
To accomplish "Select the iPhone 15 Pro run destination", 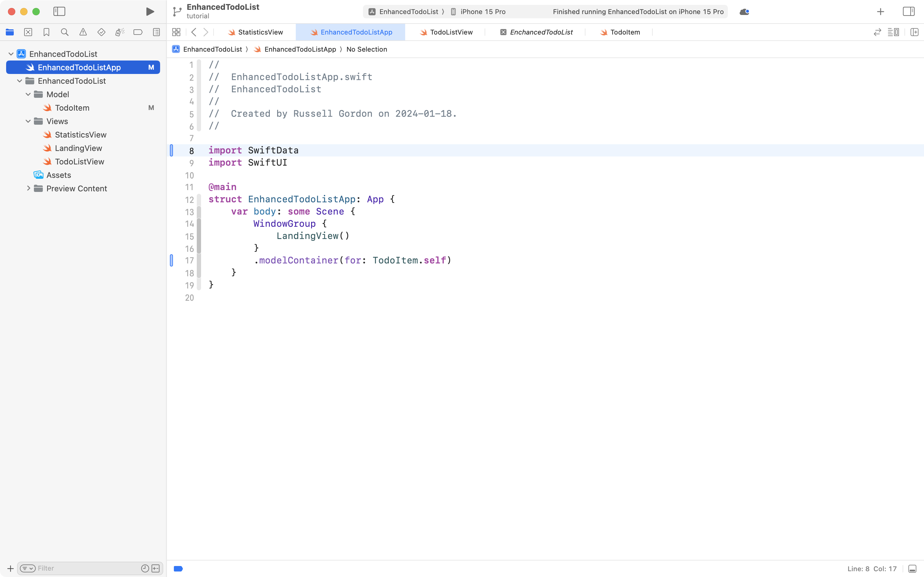I will tap(482, 11).
